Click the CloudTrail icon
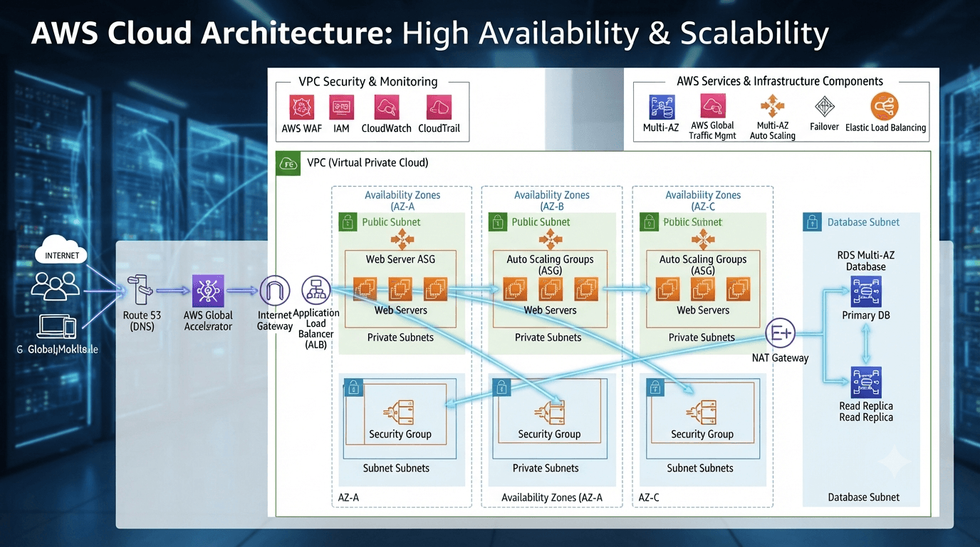The height and width of the screenshot is (547, 980). coord(439,108)
